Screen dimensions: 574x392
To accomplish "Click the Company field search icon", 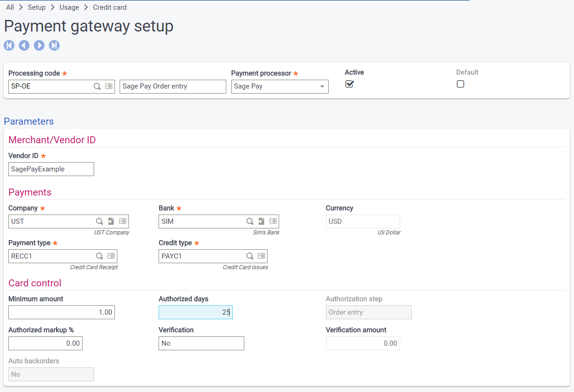I will click(x=99, y=221).
